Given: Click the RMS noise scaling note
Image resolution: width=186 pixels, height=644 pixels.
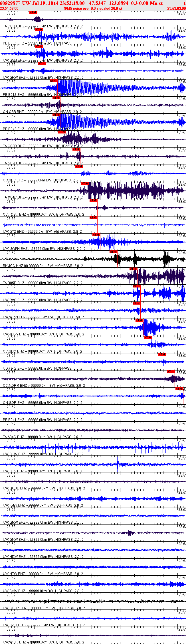Looking at the screenshot, I should (93, 9).
